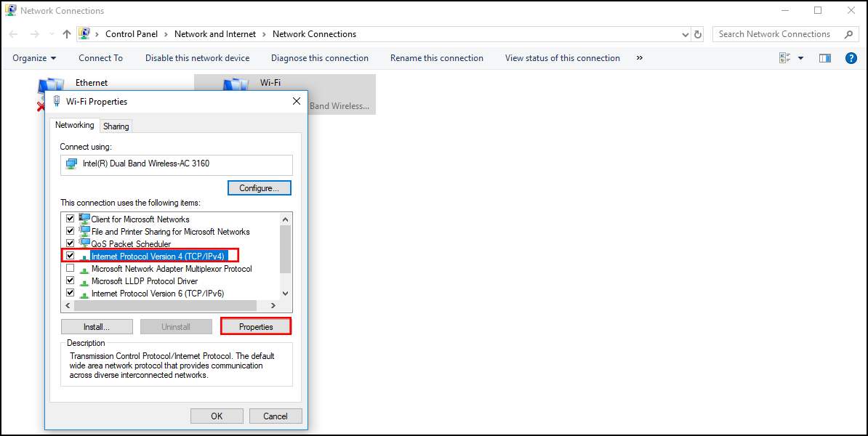Click the Install button

click(97, 326)
